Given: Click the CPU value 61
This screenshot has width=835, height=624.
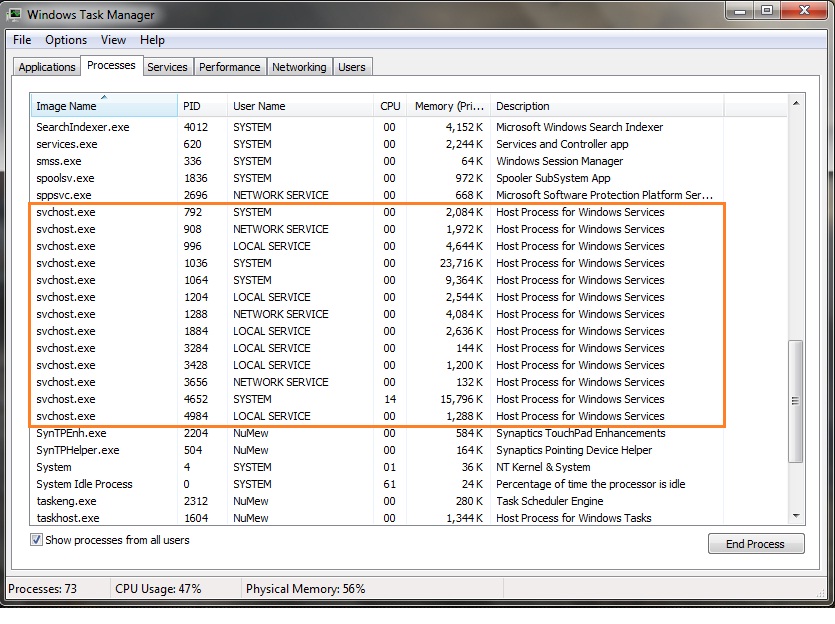Looking at the screenshot, I should tap(389, 485).
